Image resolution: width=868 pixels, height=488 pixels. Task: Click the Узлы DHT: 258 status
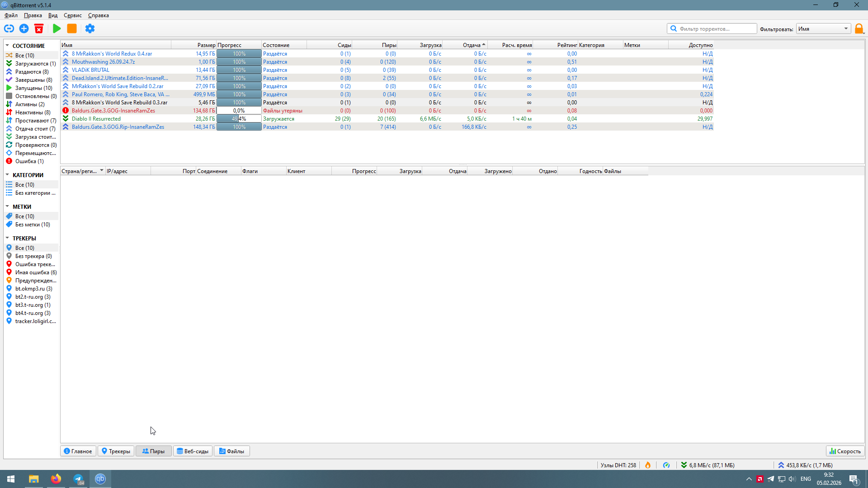coord(618,465)
